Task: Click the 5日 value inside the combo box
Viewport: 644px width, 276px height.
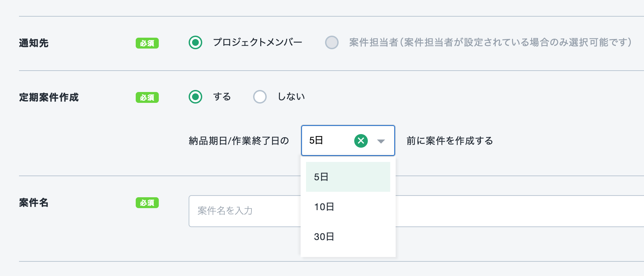Action: [316, 141]
